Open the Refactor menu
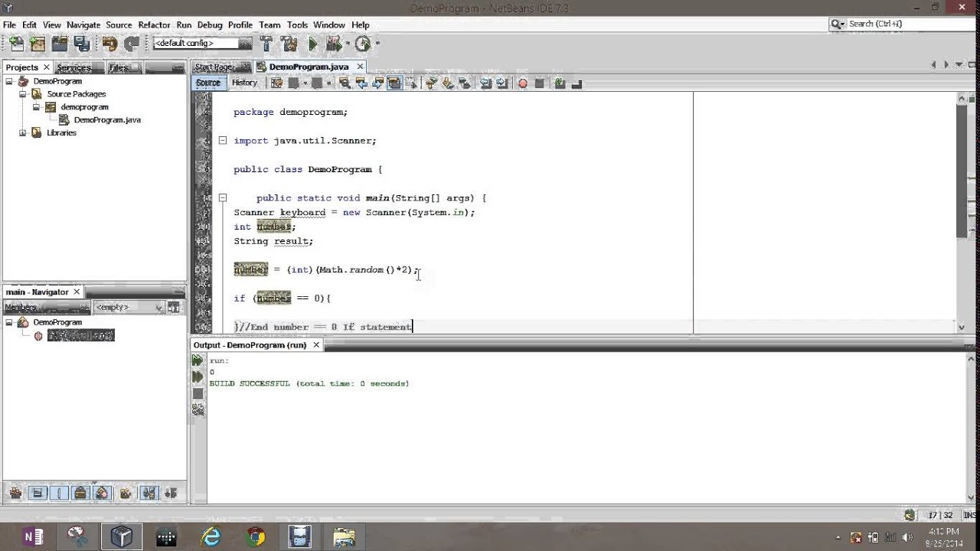 point(154,24)
